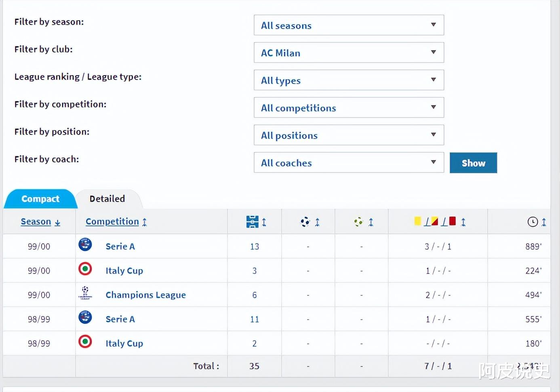Open the AC Milan club dropdown
This screenshot has height=392, width=560.
coord(349,53)
